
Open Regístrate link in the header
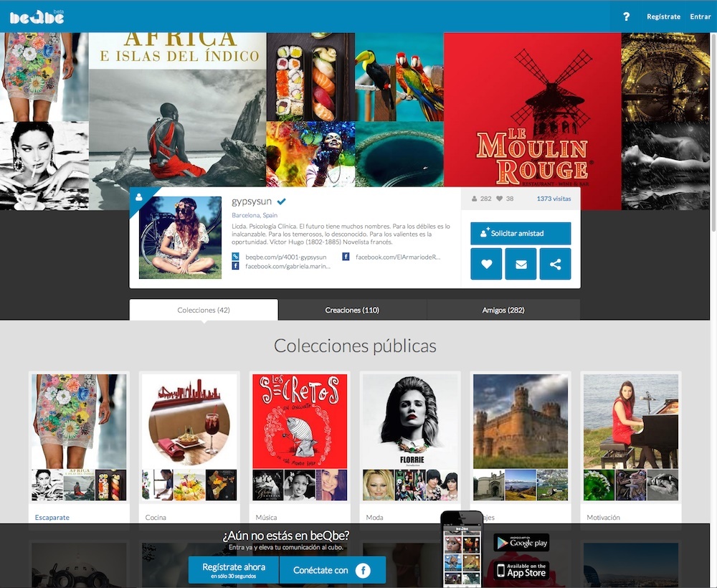663,16
